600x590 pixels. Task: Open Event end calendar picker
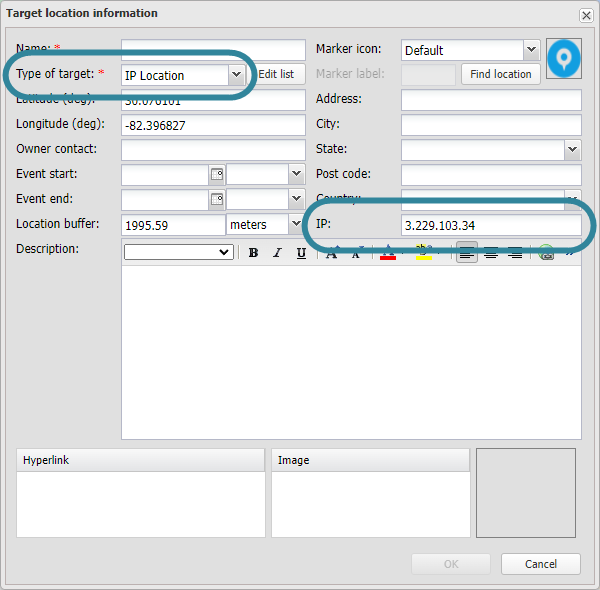216,199
